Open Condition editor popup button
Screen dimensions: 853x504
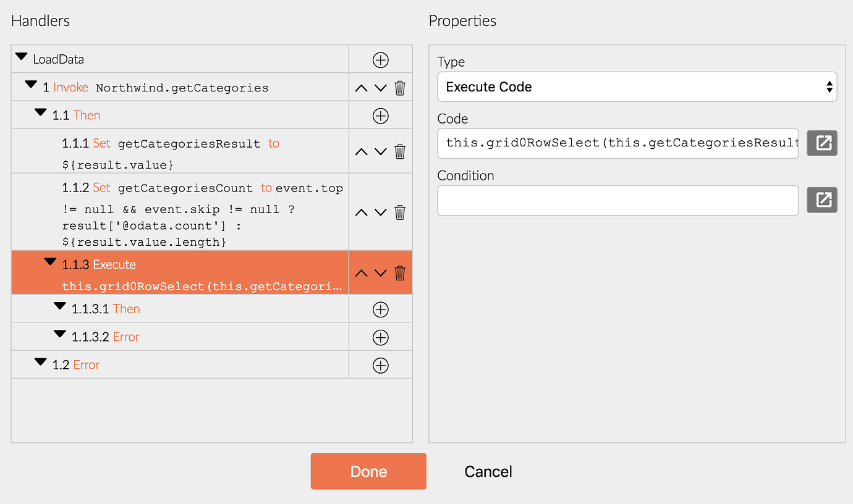point(822,200)
